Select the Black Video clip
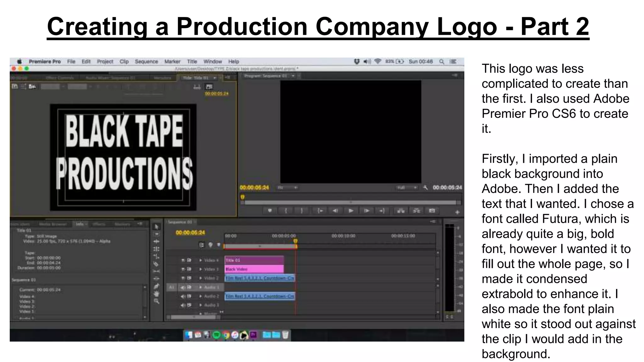This screenshot has width=644, height=362. click(254, 269)
